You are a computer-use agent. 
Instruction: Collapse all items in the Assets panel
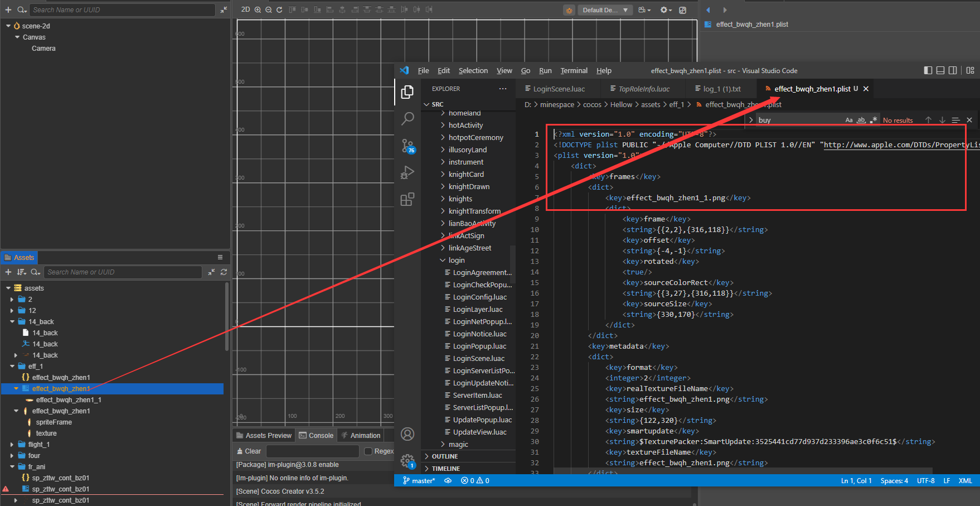pos(211,272)
